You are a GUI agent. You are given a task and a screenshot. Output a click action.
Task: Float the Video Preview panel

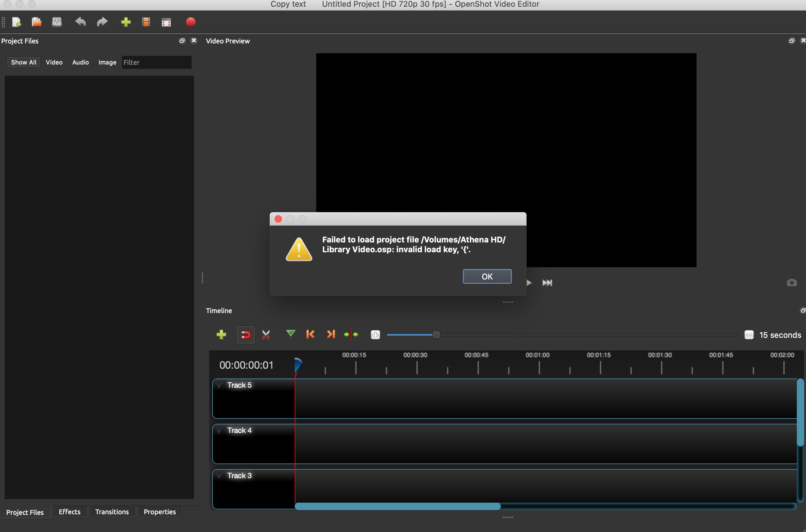tap(792, 41)
